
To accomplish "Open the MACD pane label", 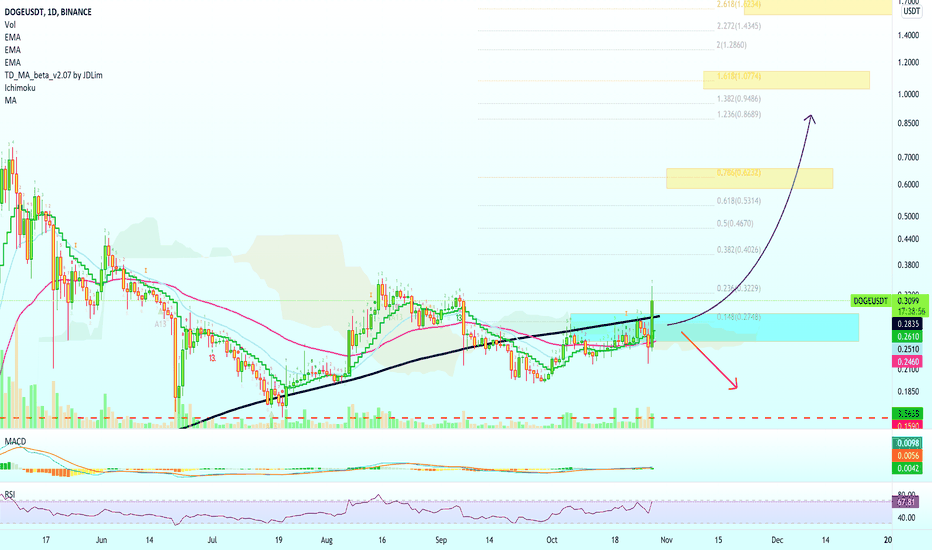I will point(15,441).
